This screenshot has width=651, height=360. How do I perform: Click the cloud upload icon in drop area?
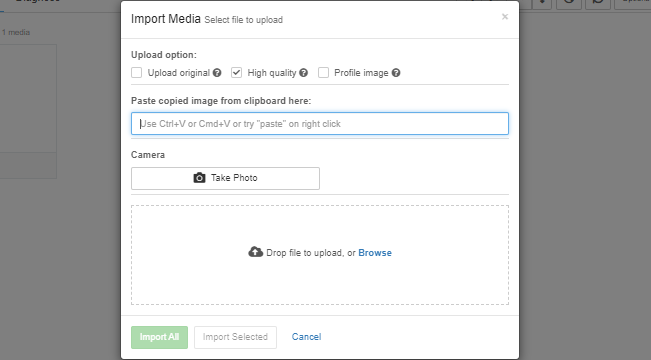[255, 252]
